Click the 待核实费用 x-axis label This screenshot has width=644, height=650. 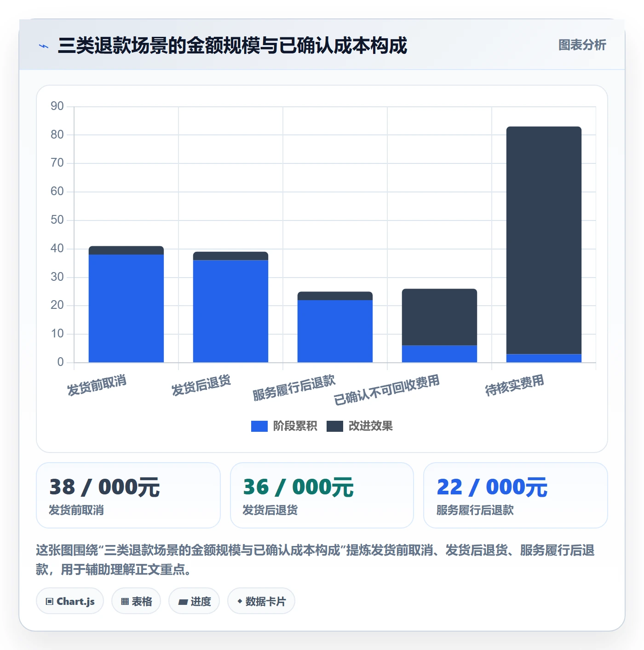tap(515, 385)
